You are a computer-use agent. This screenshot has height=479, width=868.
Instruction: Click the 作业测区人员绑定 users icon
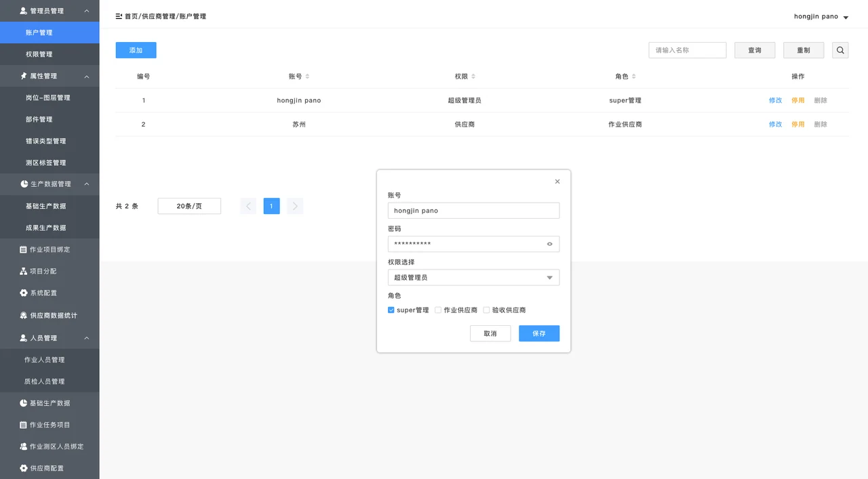point(24,446)
